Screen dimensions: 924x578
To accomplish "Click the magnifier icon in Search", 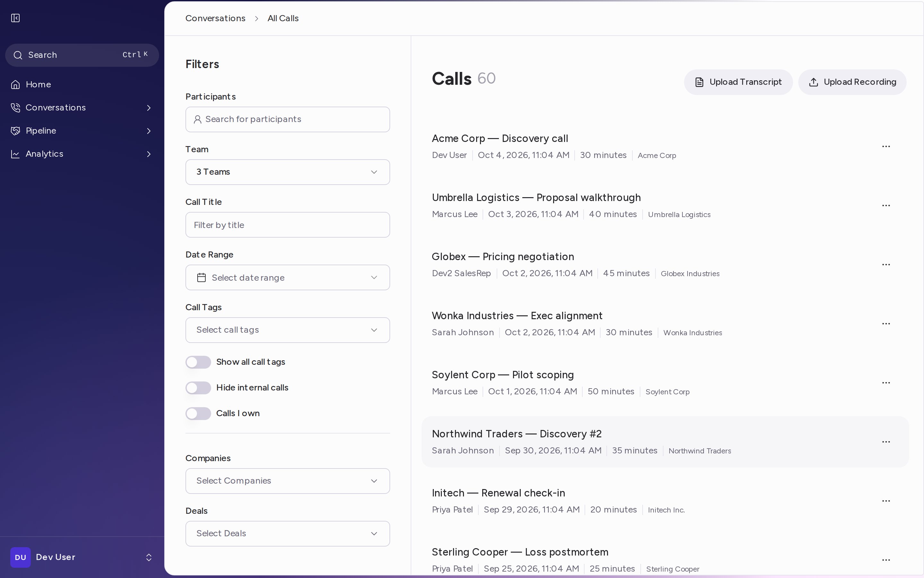I will (x=18, y=55).
